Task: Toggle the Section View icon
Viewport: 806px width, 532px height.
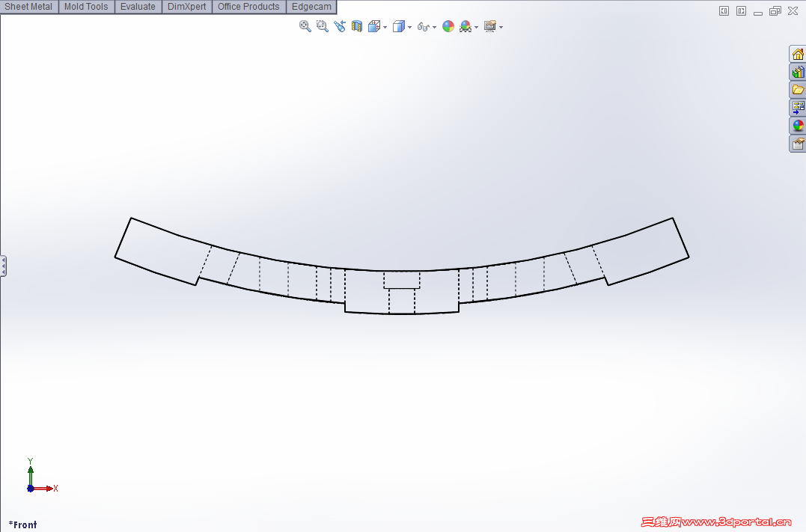Action: coord(357,26)
